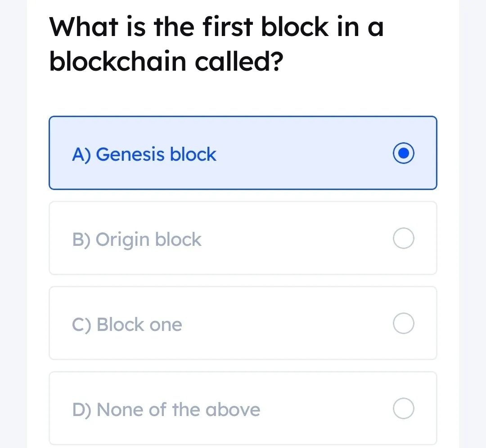Click the "A) Genesis block" label text
The image size is (486, 448).
tap(144, 154)
